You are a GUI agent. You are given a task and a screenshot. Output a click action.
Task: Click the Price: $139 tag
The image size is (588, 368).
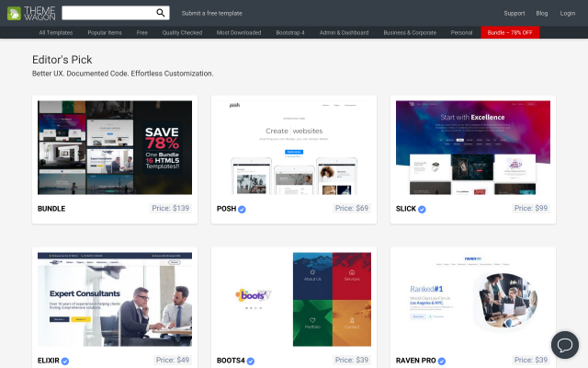point(171,209)
